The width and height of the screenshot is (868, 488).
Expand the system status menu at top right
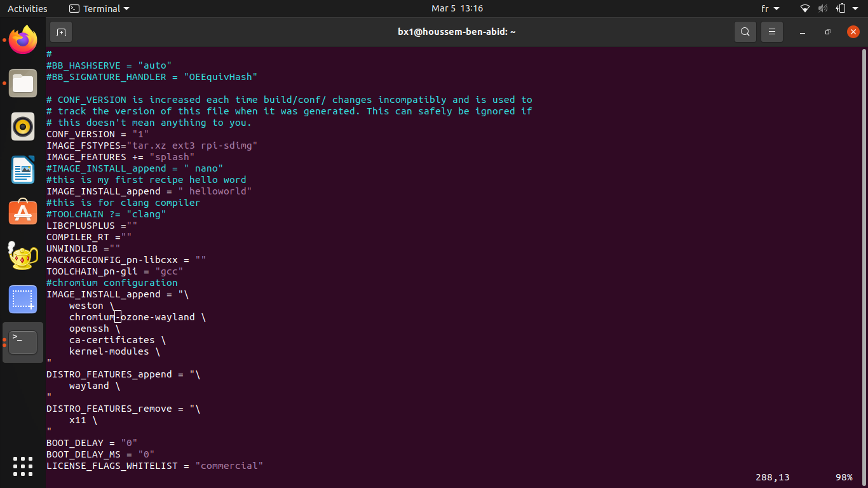[x=855, y=8]
